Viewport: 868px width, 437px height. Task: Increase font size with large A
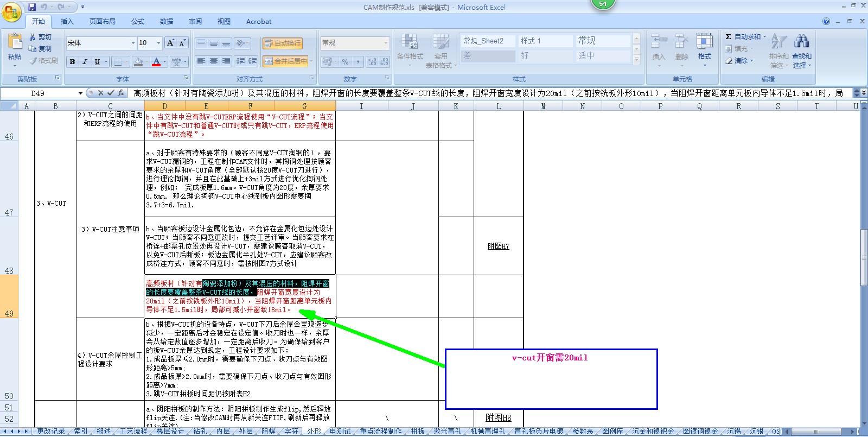[x=170, y=43]
